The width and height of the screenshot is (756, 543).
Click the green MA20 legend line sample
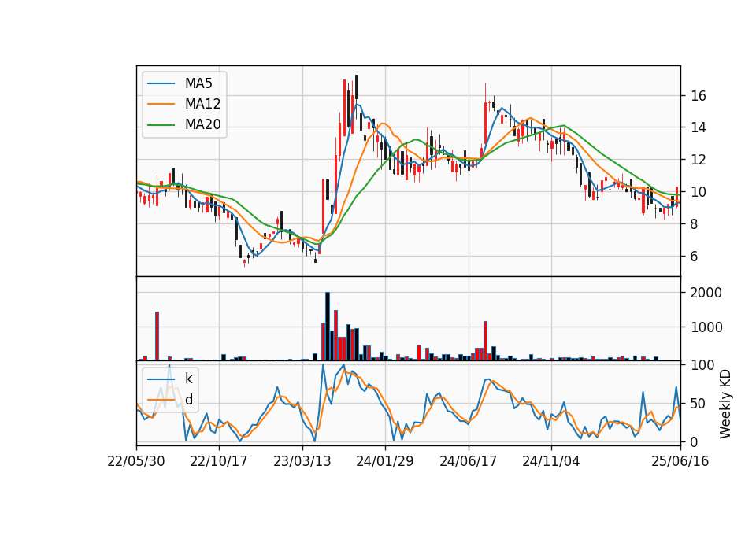click(161, 124)
